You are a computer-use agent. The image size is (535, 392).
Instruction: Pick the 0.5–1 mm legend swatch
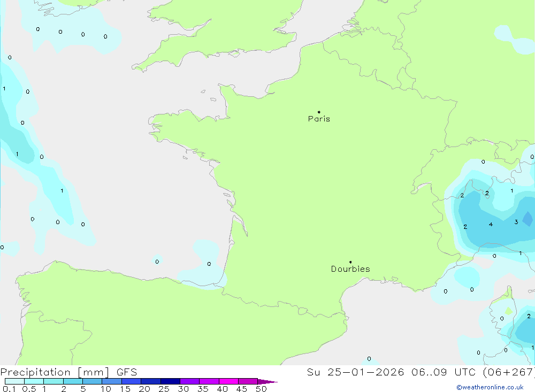(34, 381)
